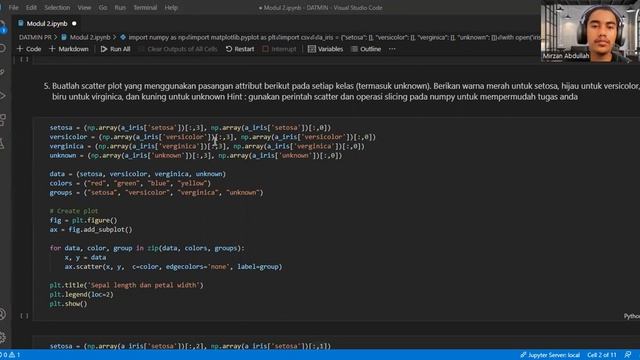
Task: Click the line "ax = fig.add_subplot()"
Action: click(91, 229)
